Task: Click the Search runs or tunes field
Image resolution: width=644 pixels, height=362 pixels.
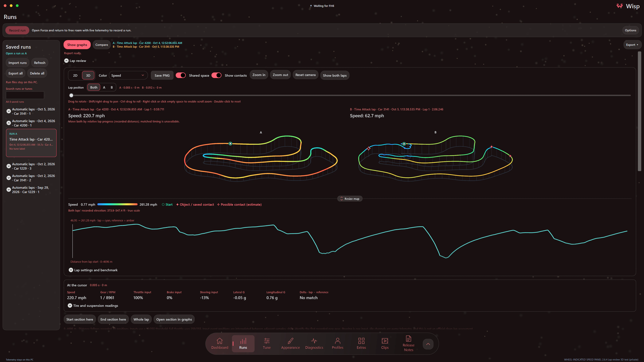Action: (x=25, y=95)
